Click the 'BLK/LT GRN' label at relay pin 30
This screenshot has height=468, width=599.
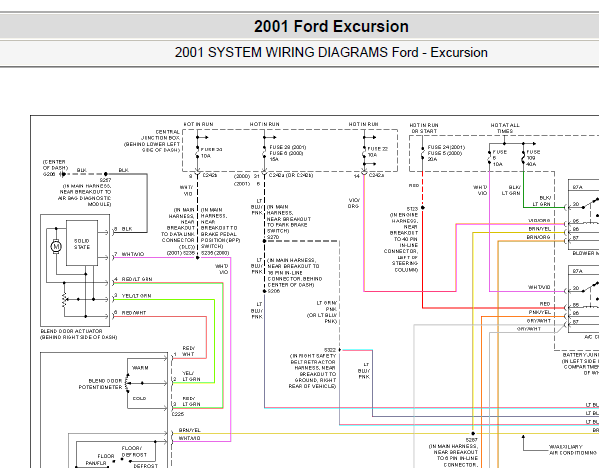(541, 201)
